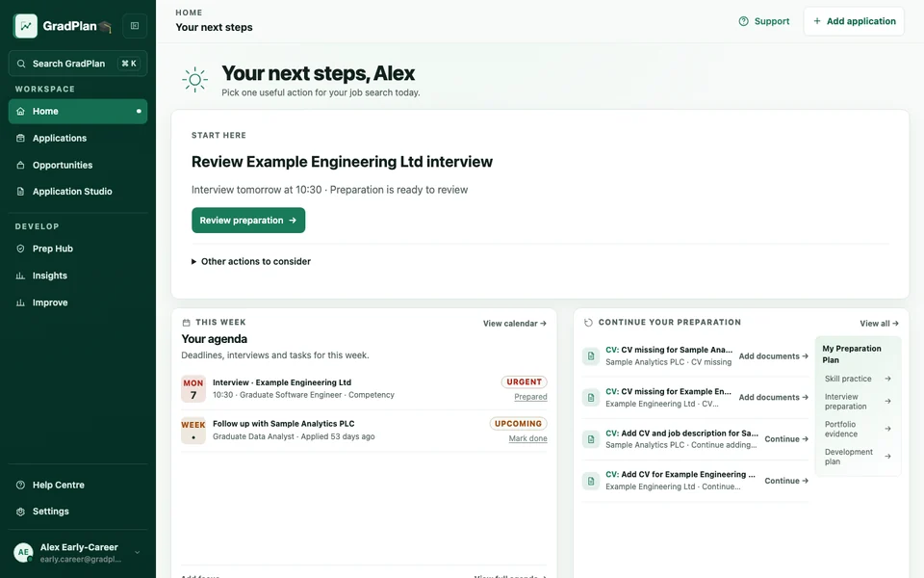924x578 pixels.
Task: Click document icon for Add CV for Example Engineering
Action: pos(590,481)
